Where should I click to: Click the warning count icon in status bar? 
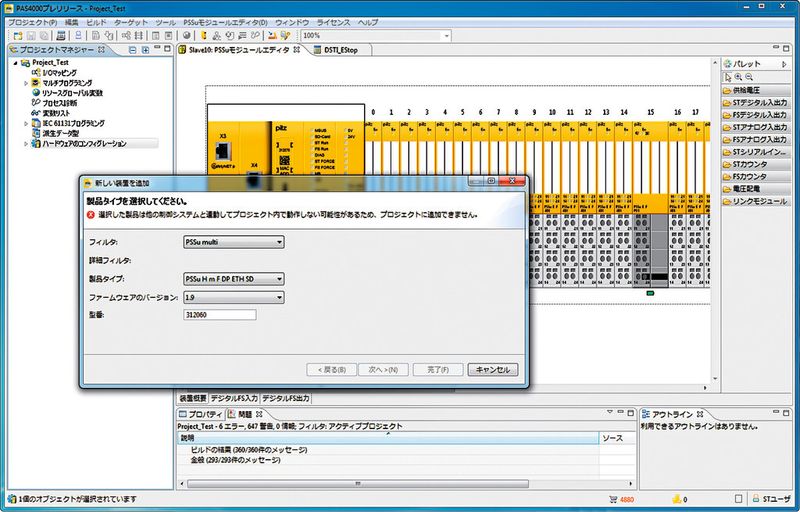(677, 498)
